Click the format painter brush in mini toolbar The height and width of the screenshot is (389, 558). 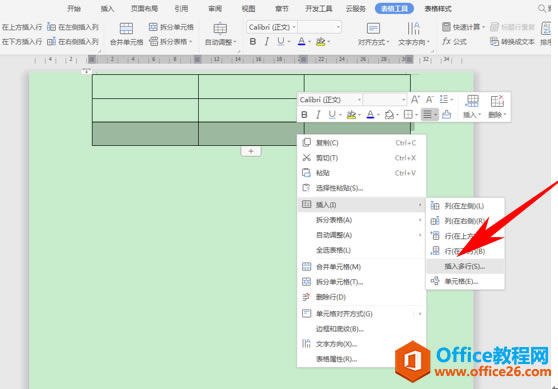(446, 114)
